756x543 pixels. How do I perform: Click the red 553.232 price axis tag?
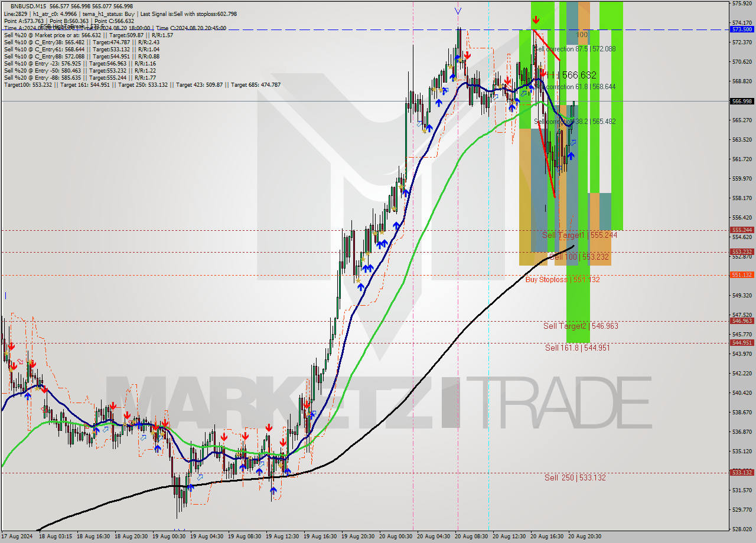[x=742, y=252]
